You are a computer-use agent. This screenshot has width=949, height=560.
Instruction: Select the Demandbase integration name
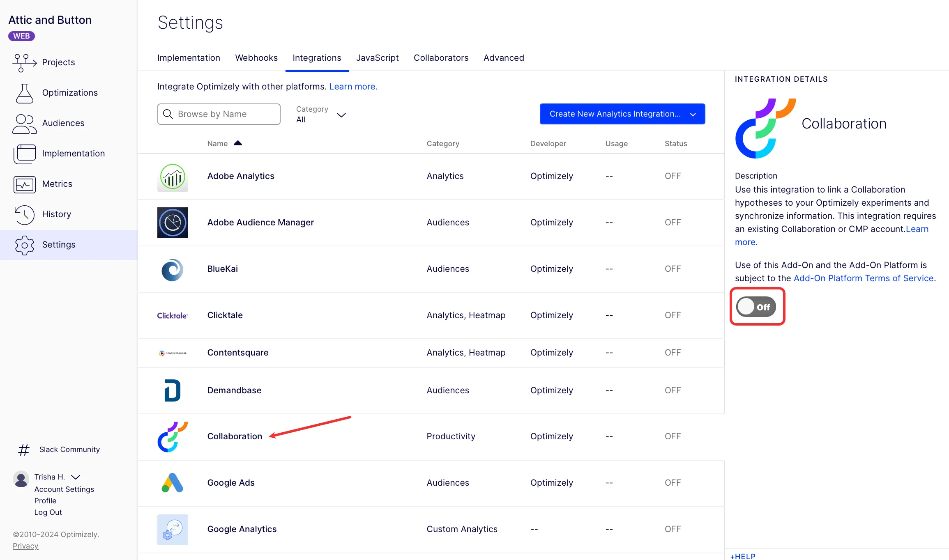234,390
